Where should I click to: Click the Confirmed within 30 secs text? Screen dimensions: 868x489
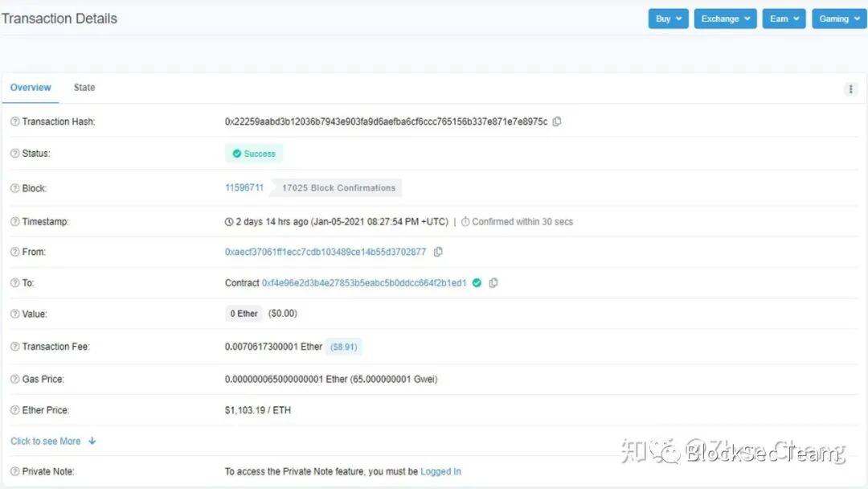click(x=522, y=221)
